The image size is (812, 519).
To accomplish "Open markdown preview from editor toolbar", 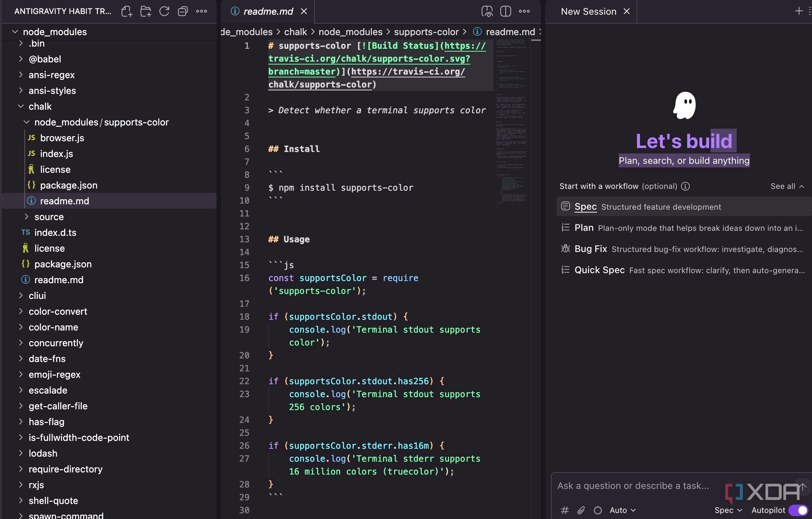I will click(x=487, y=11).
